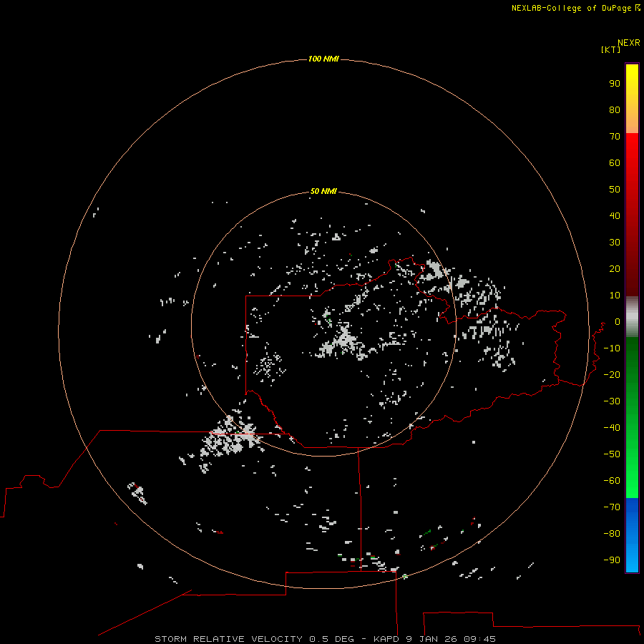
Task: Click the 100 NMI range ring label
Action: 323,59
